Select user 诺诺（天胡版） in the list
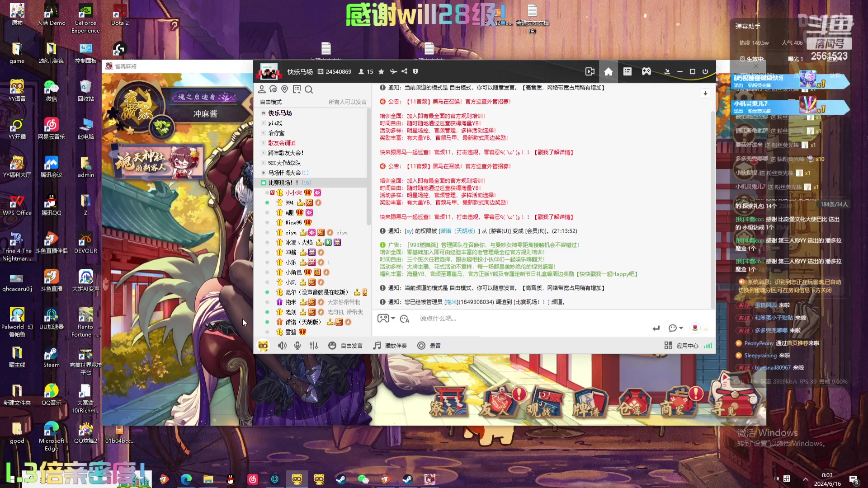The width and height of the screenshot is (868, 488). click(x=303, y=322)
